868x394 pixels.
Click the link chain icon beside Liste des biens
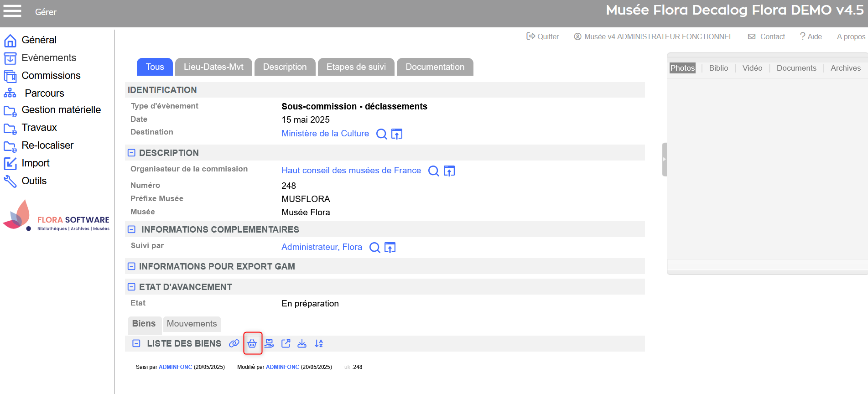[234, 343]
